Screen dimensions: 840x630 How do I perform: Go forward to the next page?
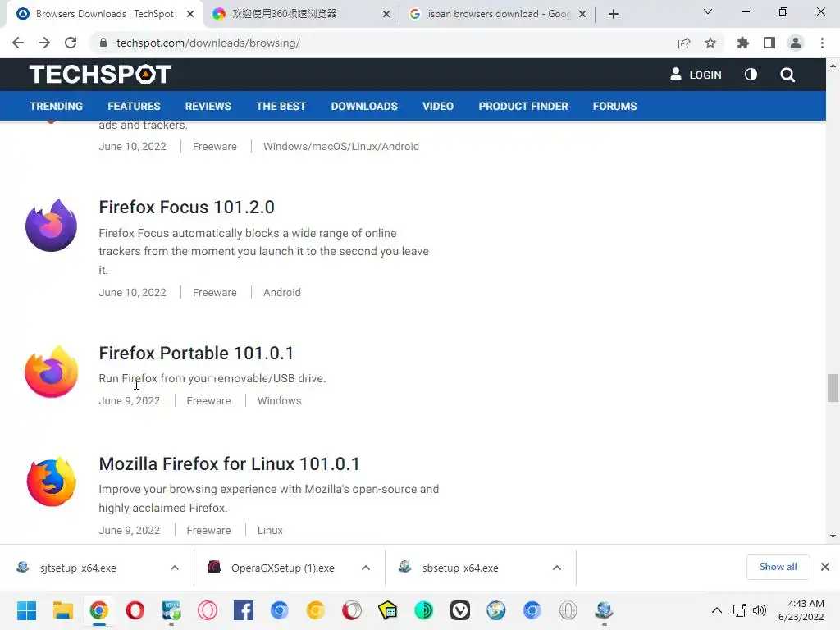point(44,43)
